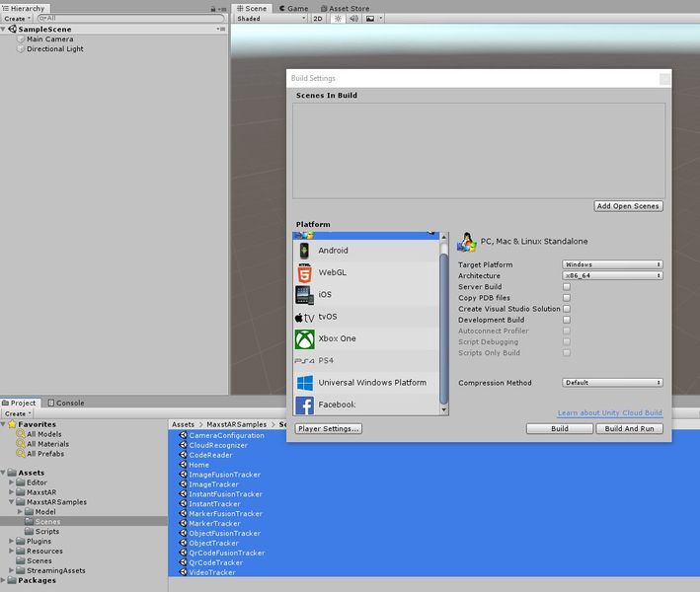Expand the Plugins folder arrow
The width and height of the screenshot is (700, 592).
(11, 541)
